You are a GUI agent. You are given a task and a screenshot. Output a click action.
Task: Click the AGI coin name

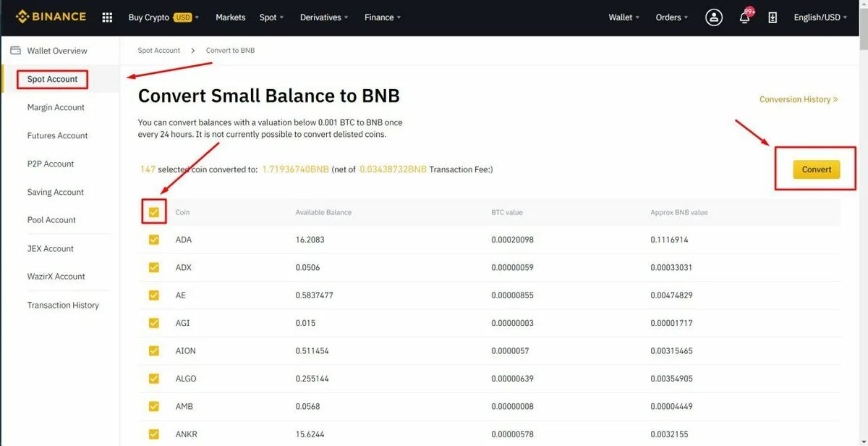pos(182,323)
